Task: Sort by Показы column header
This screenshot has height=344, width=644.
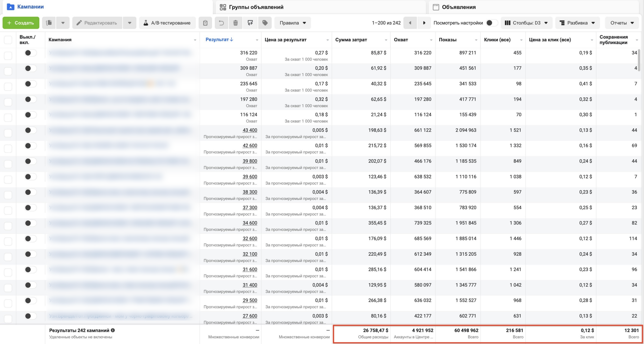Action: point(447,40)
